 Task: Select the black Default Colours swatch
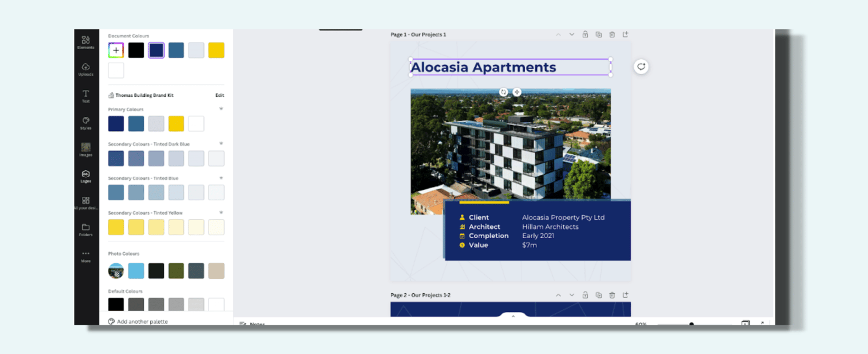(116, 304)
